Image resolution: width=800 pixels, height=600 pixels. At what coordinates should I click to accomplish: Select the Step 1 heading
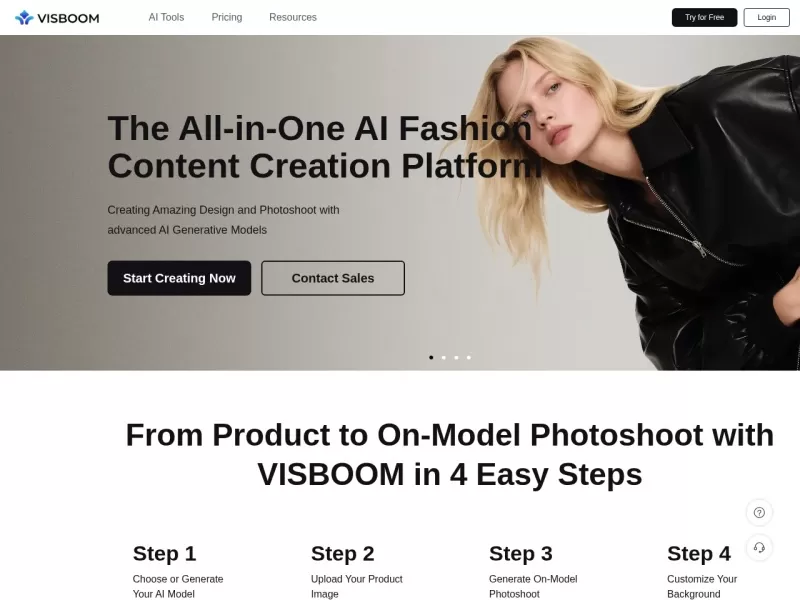[x=164, y=554]
